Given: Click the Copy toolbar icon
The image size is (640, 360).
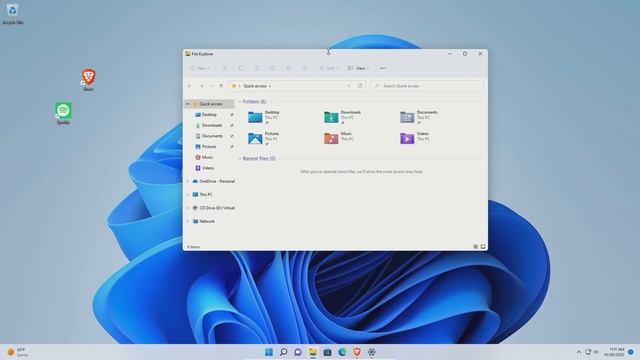Looking at the screenshot, I should point(240,68).
